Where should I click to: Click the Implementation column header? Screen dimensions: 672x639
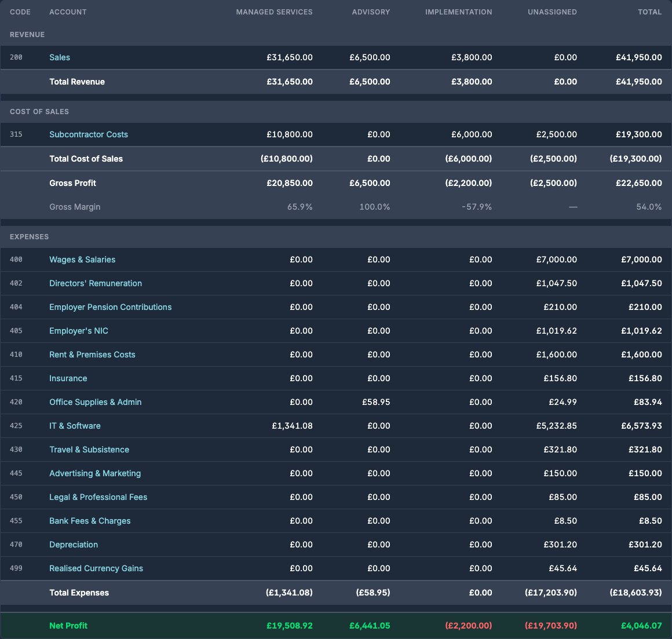(x=459, y=12)
